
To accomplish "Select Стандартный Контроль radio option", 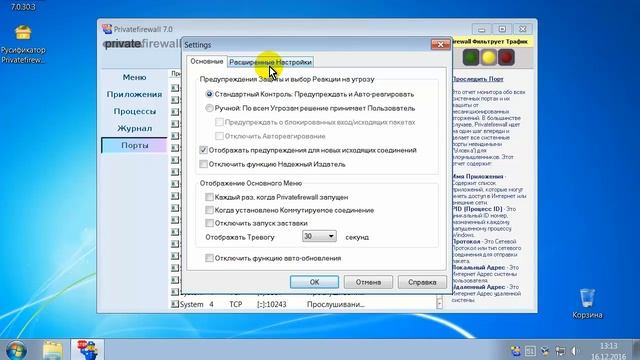I will click(x=209, y=94).
